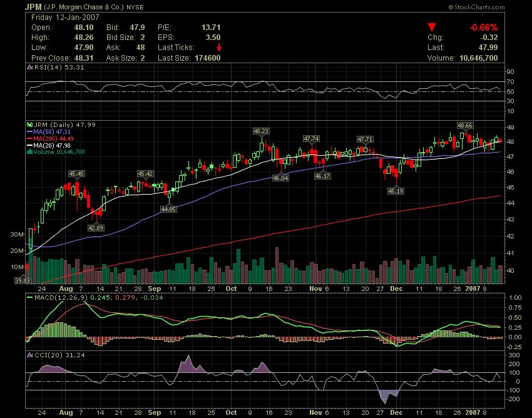The height and width of the screenshot is (418, 532).
Task: Click the MACD(12,26,9) label
Action: pyautogui.click(x=61, y=298)
